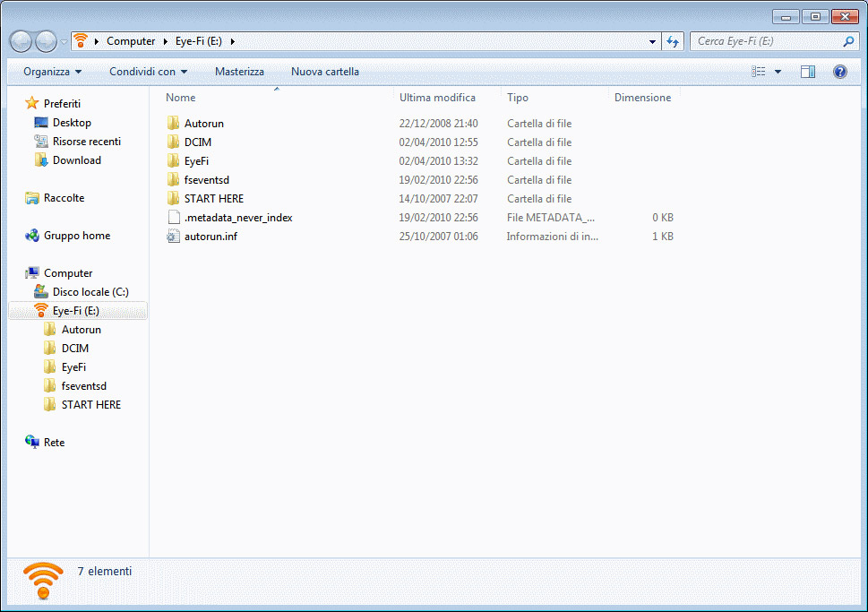Click the search magnifier icon
The width and height of the screenshot is (868, 612).
click(x=848, y=41)
